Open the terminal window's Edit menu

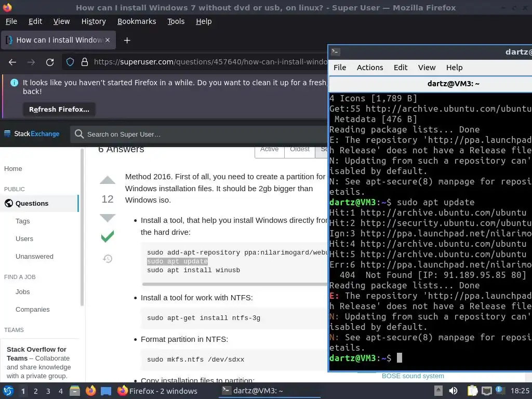tap(401, 68)
